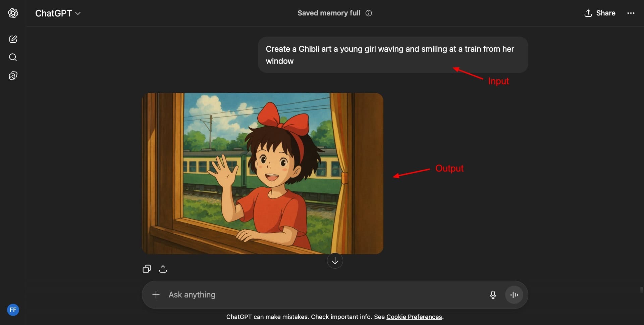Click the scroll-to-bottom arrow button
644x325 pixels.
[335, 261]
